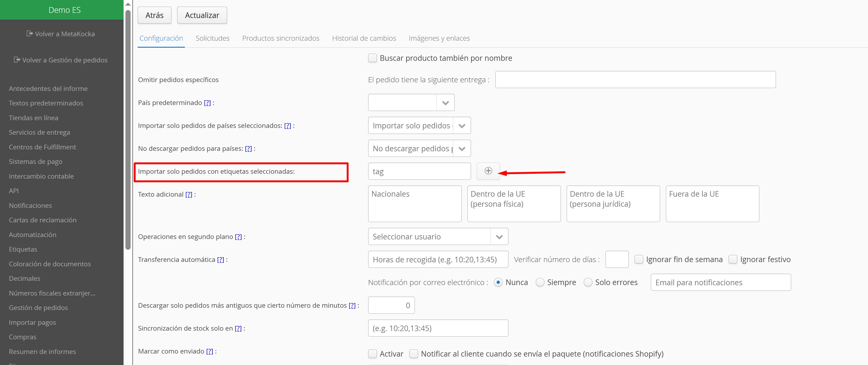Go to Etiquetas in the sidebar
868x365 pixels.
[x=23, y=249]
